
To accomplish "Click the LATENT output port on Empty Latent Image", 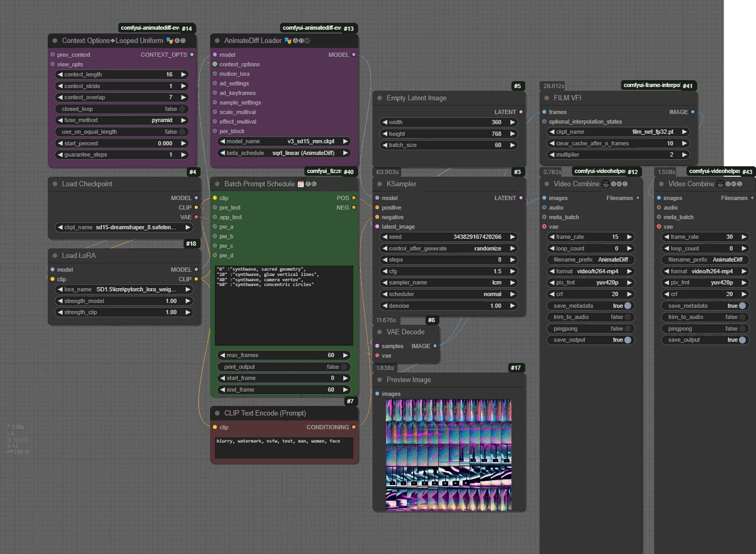I will coord(520,112).
